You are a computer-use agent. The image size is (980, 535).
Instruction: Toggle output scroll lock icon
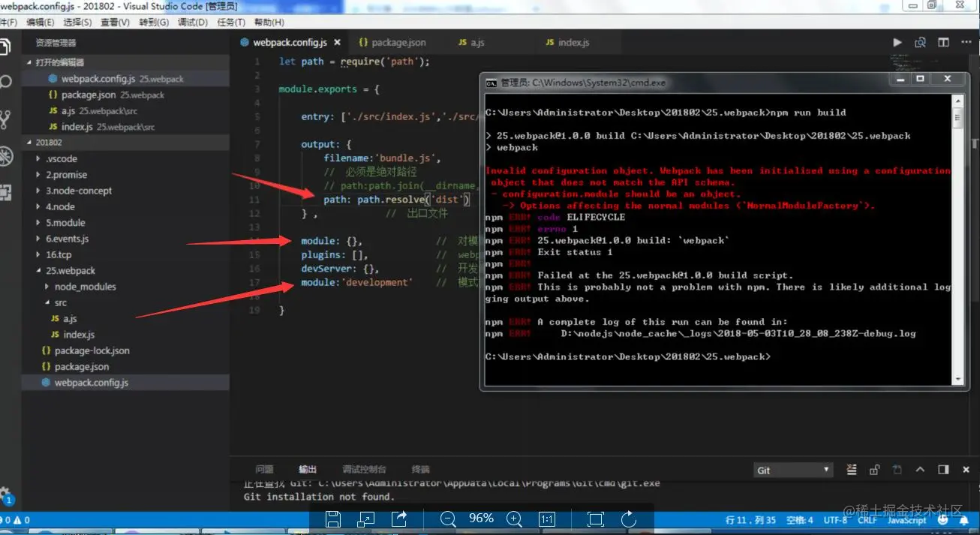pos(874,470)
